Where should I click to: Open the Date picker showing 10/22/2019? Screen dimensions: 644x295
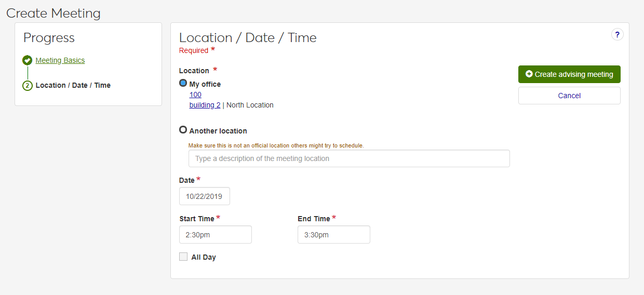click(205, 196)
